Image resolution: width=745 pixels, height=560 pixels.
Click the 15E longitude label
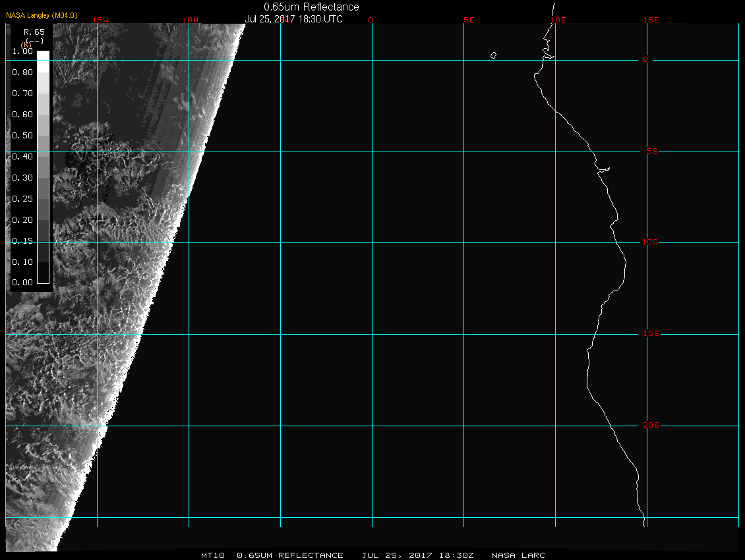click(651, 20)
